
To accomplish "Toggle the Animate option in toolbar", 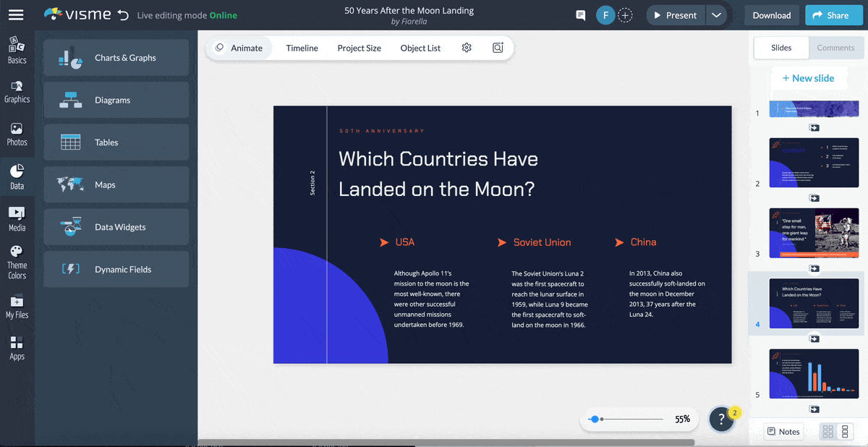I will (x=239, y=48).
